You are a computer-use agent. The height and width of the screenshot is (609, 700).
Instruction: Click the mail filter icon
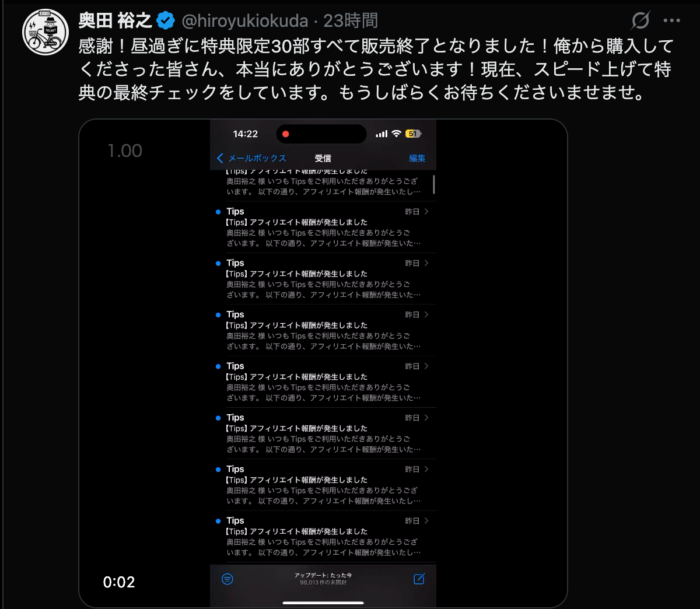point(228,579)
